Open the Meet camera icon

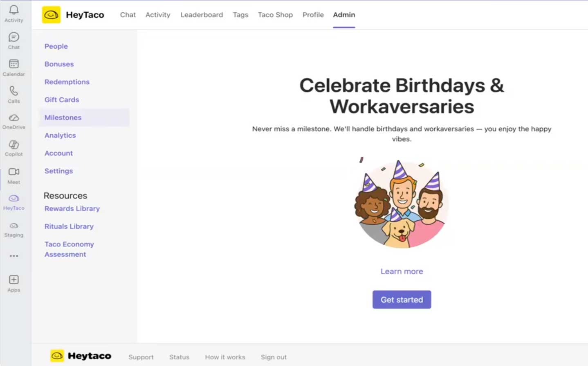[x=14, y=172]
